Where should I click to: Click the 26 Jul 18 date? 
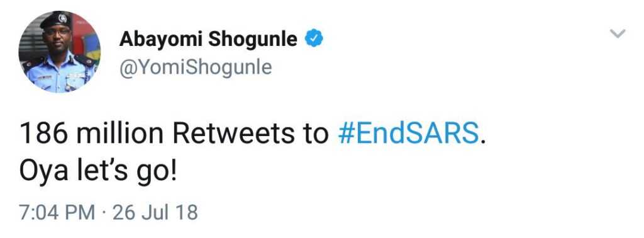155,213
